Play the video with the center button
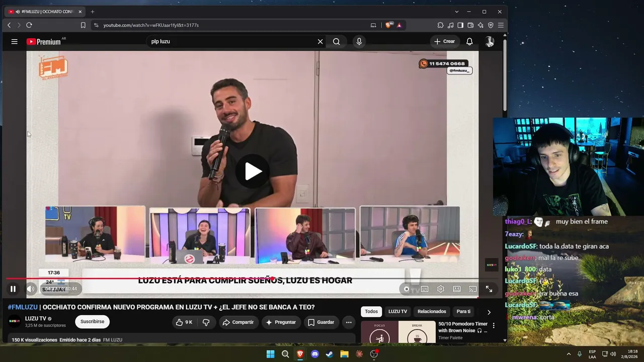Screen dimensions: 644x362 coord(253,171)
